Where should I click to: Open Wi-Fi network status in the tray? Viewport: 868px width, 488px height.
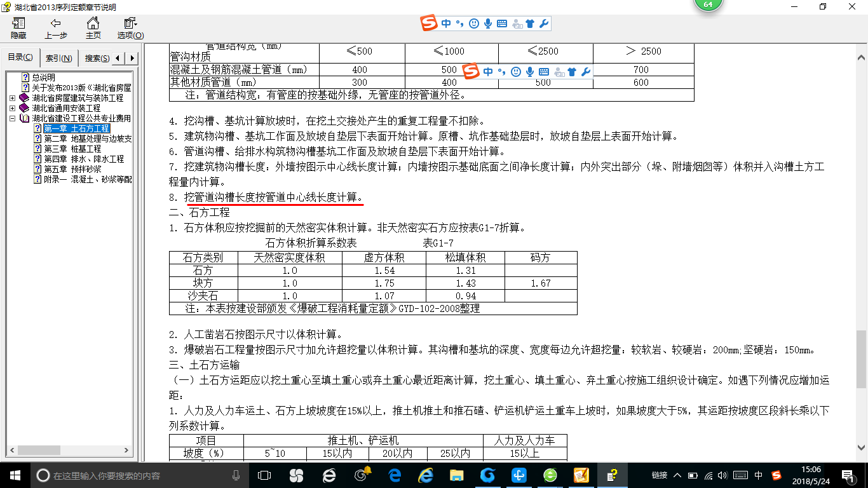click(709, 475)
